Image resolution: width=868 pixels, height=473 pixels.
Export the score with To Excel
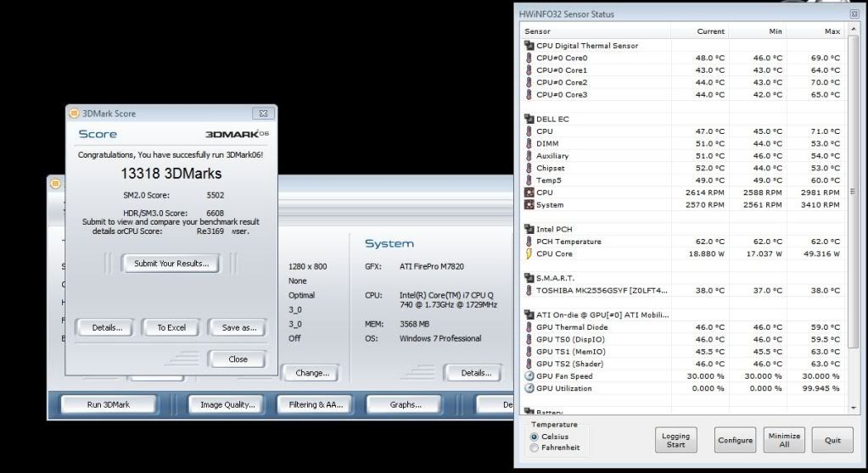point(171,327)
